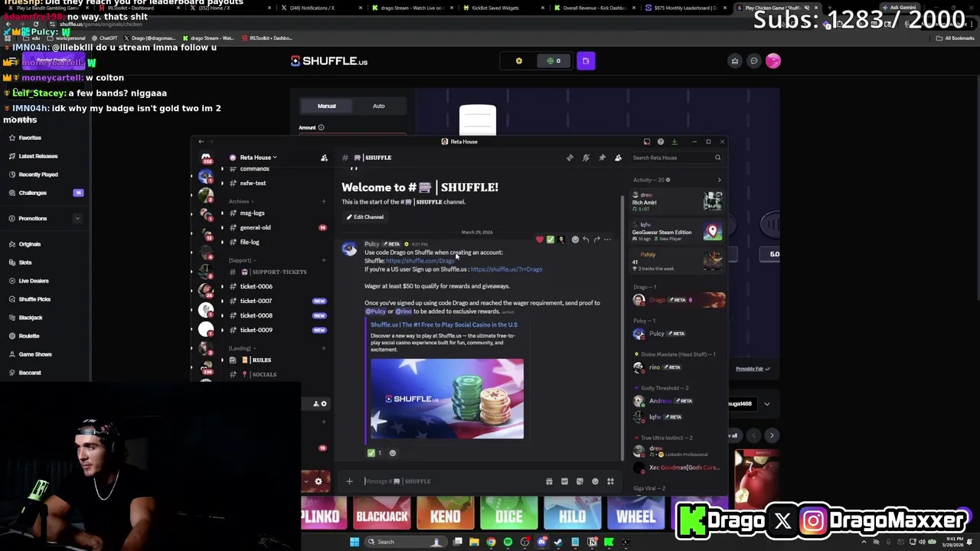
Task: Open Reta House server dropdown
Action: [x=259, y=158]
